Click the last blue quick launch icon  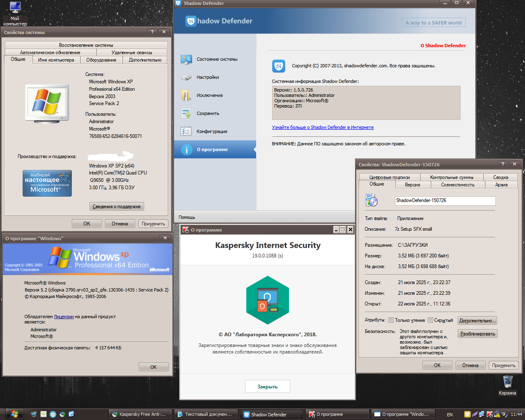click(x=71, y=414)
